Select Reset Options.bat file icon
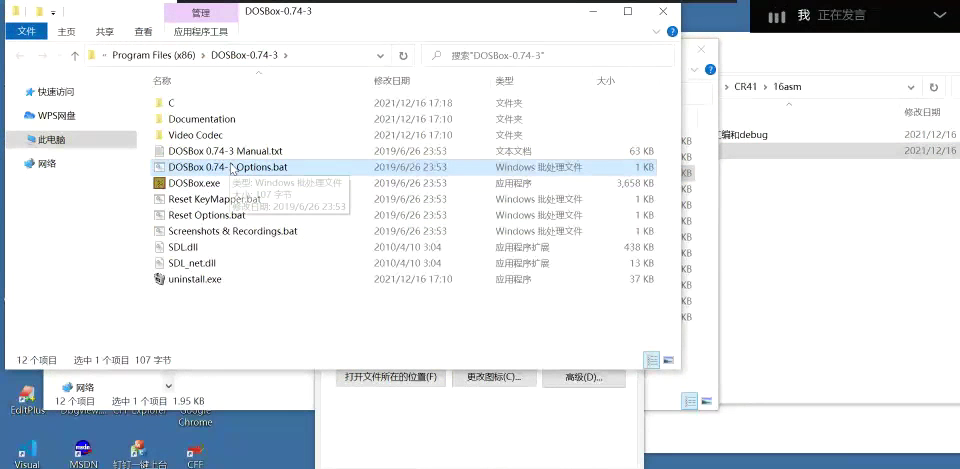The height and width of the screenshot is (469, 960). [x=159, y=215]
